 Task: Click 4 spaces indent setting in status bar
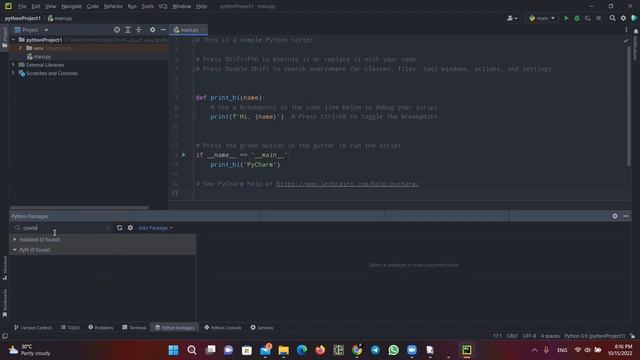(x=550, y=336)
